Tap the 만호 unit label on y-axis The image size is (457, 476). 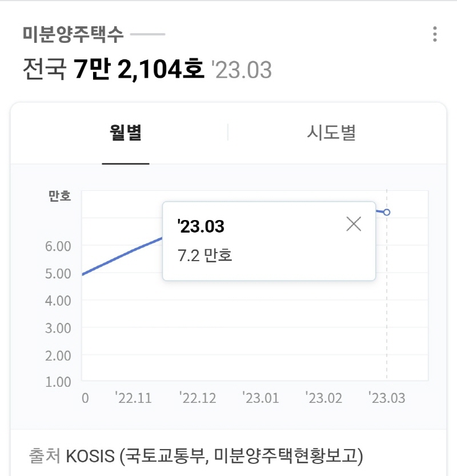[60, 196]
